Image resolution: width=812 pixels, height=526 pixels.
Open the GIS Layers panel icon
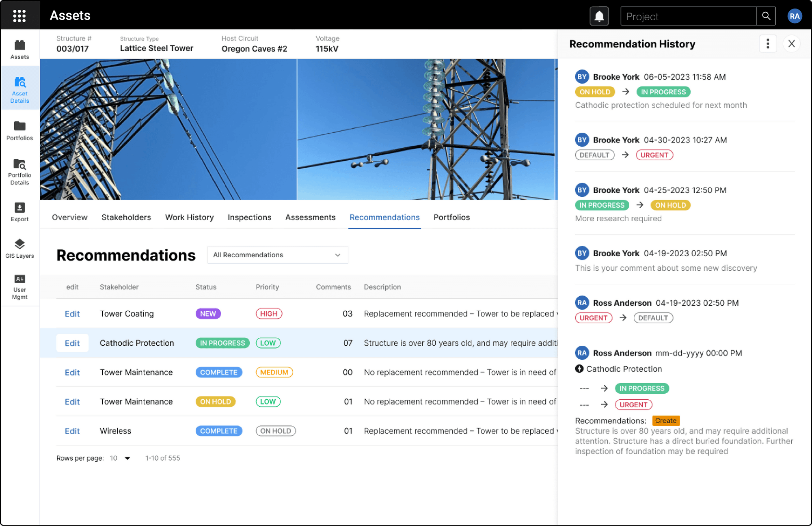19,248
